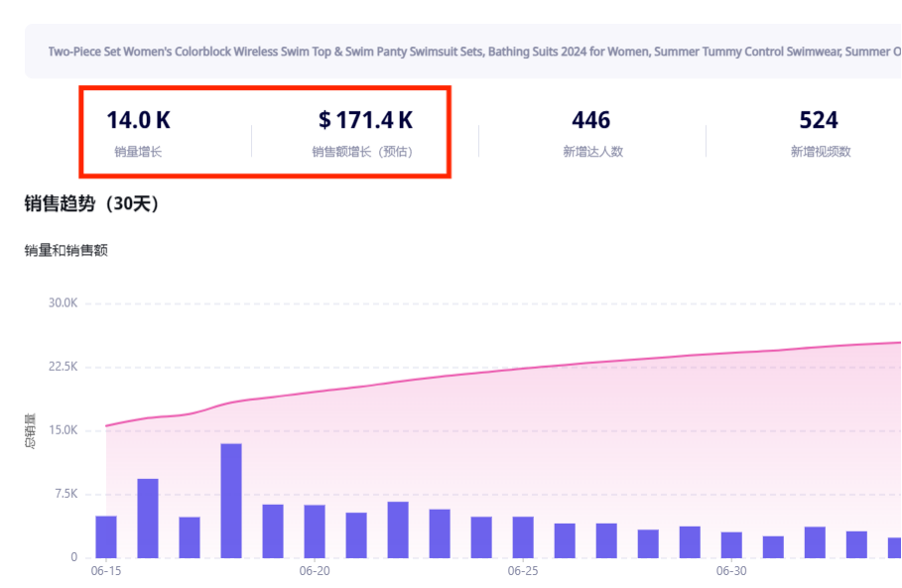This screenshot has height=588, width=902.
Task: Click the second bar for 06-16
Action: click(x=148, y=518)
